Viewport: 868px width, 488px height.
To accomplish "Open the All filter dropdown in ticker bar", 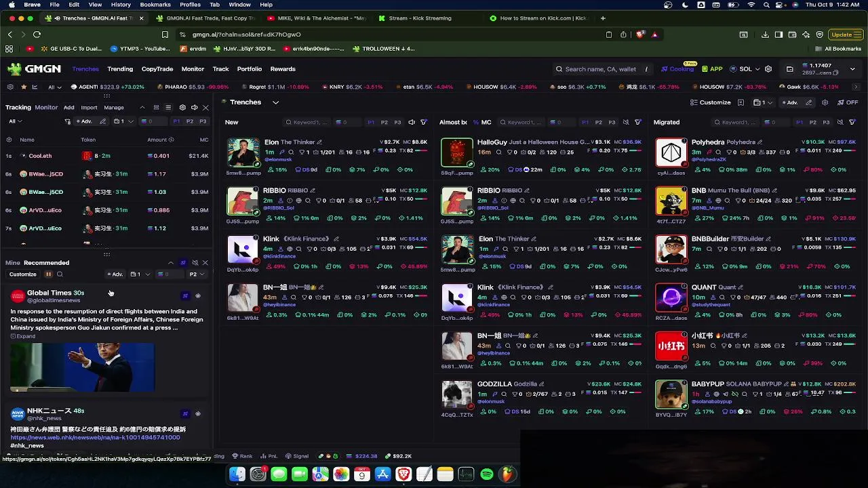I will (x=54, y=87).
